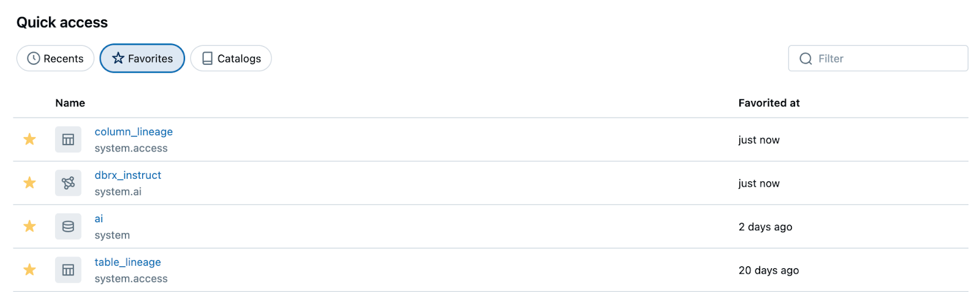980x292 pixels.
Task: Click the table icon beside table_lineage
Action: [x=68, y=270]
